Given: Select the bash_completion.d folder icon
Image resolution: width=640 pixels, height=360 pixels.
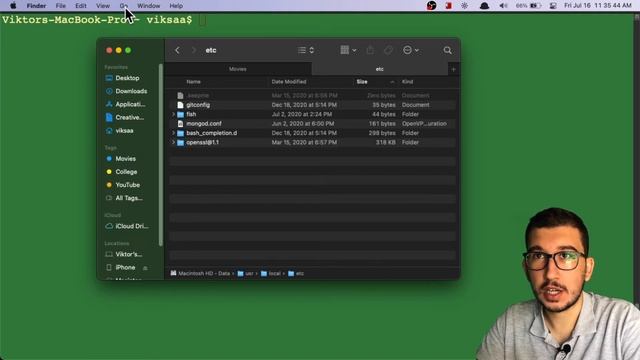Looking at the screenshot, I should point(180,133).
